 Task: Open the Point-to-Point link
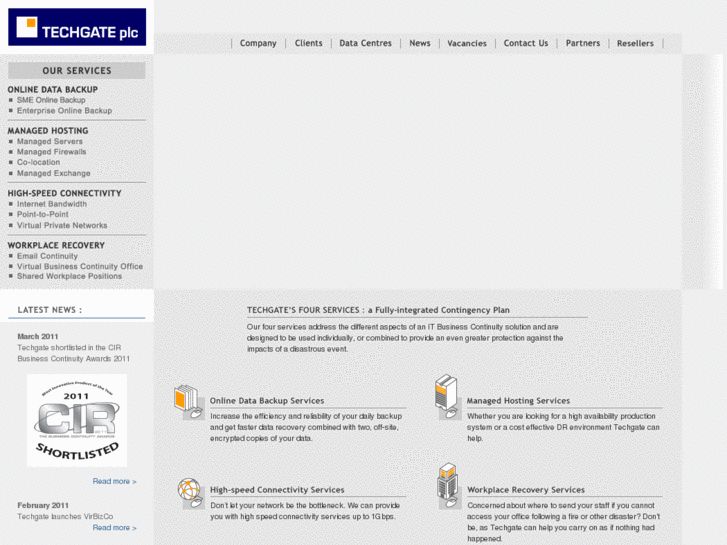point(43,214)
